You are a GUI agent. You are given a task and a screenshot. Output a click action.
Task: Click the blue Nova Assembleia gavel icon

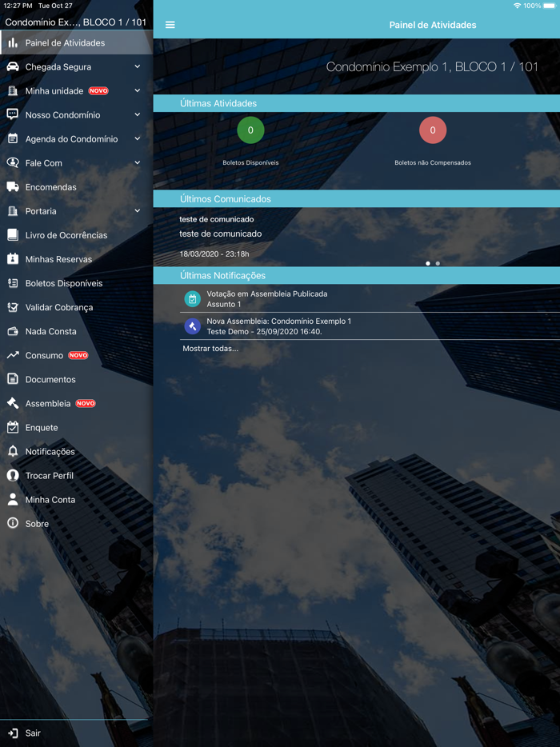(193, 326)
